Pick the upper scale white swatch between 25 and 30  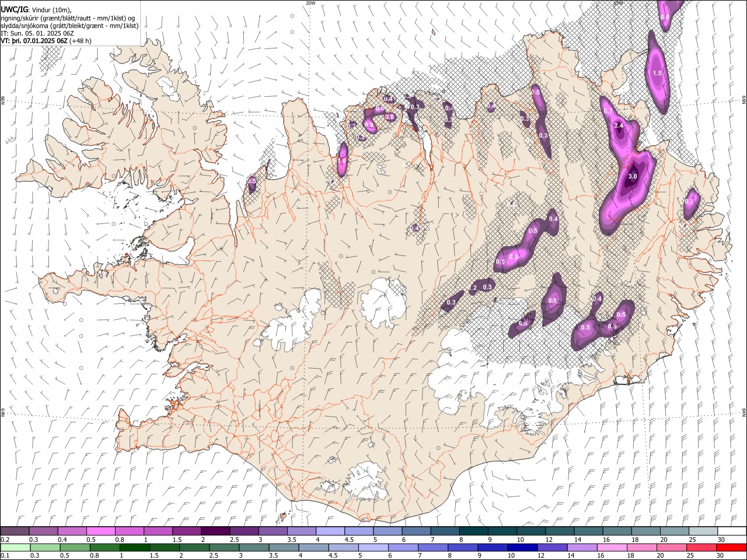[703, 531]
